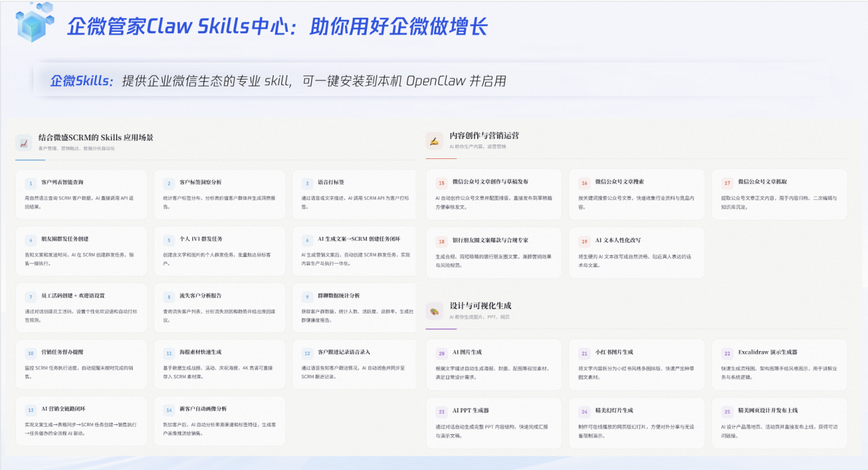
Task: Click the number 3 badge for 语音打标签
Action: coord(307,183)
